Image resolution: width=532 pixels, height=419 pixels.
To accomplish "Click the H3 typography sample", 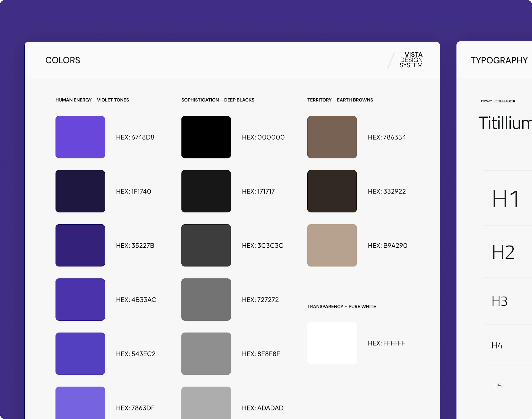I will [499, 301].
